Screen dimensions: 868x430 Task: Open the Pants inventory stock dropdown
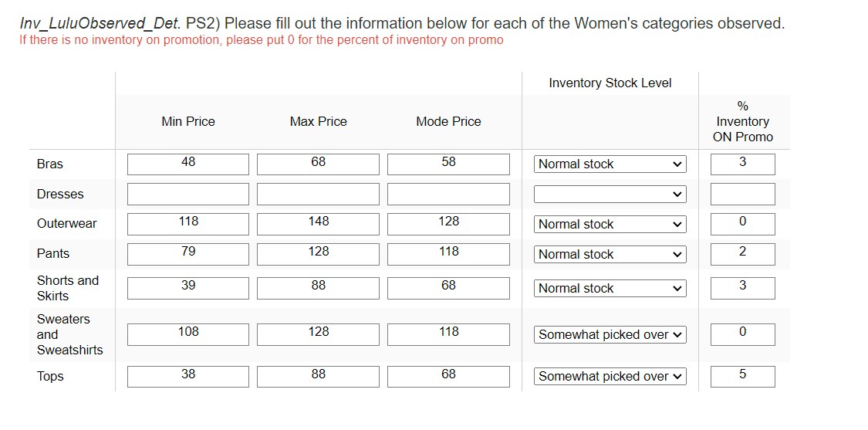[610, 254]
